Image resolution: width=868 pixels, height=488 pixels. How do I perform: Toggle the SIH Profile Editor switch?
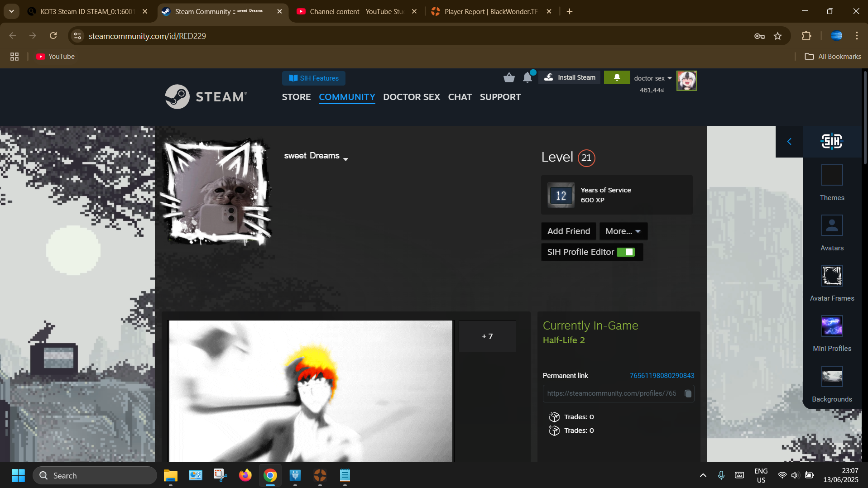pyautogui.click(x=626, y=252)
